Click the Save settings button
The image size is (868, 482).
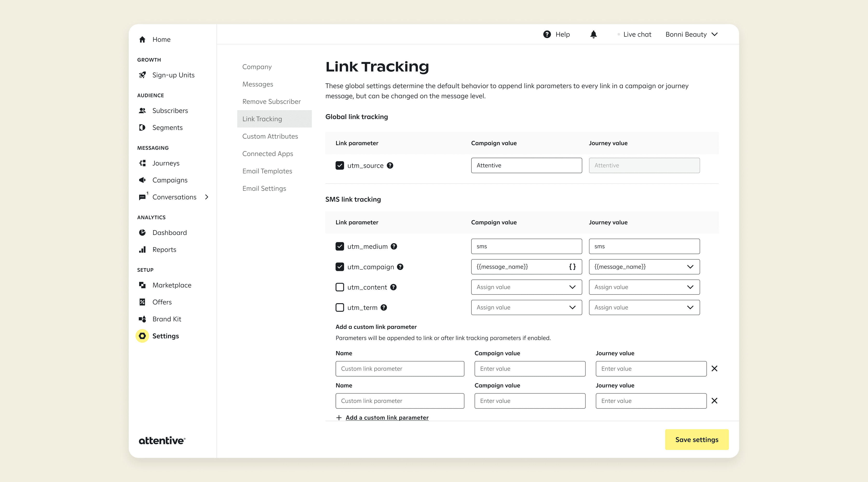[x=697, y=439]
